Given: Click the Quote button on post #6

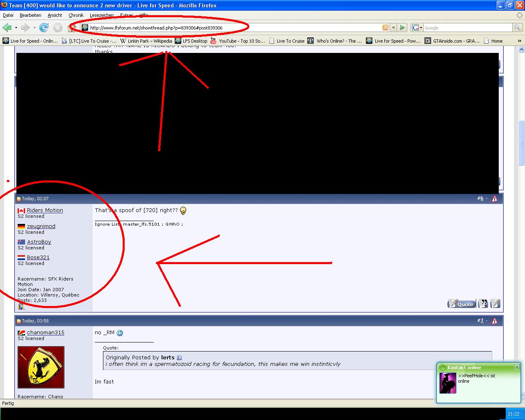Looking at the screenshot, I should [461, 304].
